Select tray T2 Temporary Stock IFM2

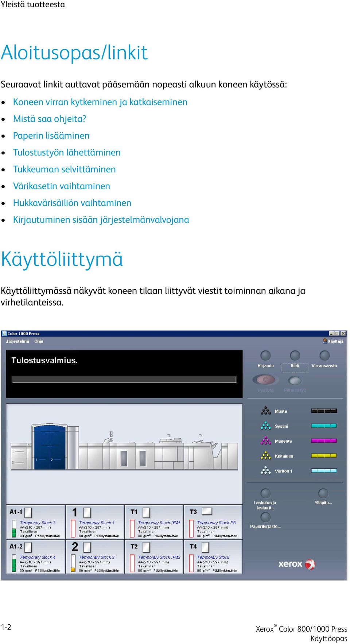154,557
